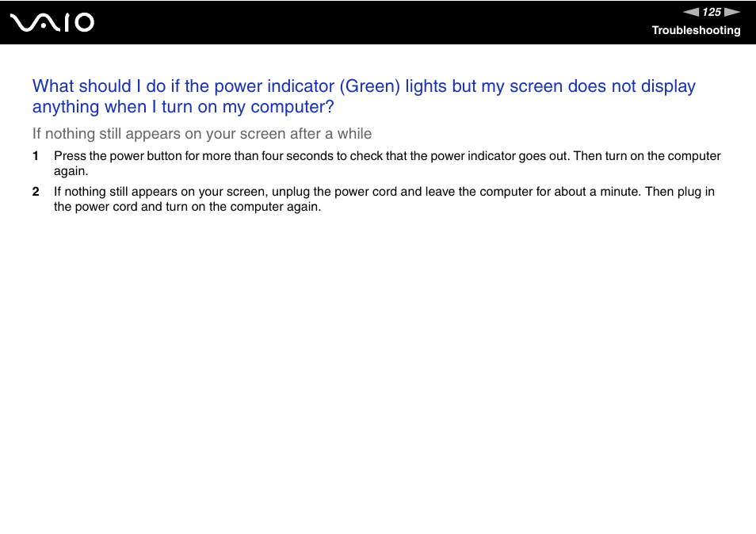Click the page number 125
The image size is (756, 534).
click(712, 12)
